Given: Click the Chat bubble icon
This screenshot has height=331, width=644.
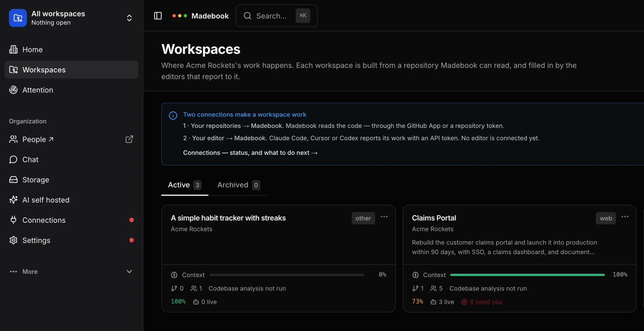Looking at the screenshot, I should coord(13,159).
